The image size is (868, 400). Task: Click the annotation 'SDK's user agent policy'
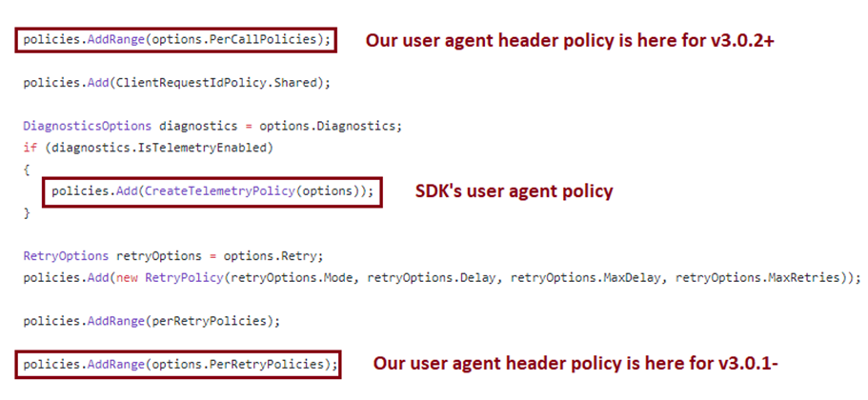[x=515, y=191]
